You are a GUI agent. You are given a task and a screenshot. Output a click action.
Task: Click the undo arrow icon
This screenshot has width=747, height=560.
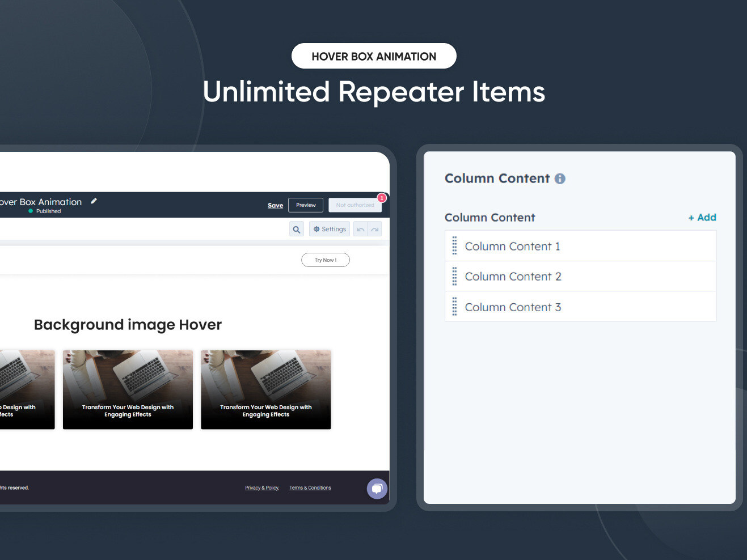click(361, 229)
